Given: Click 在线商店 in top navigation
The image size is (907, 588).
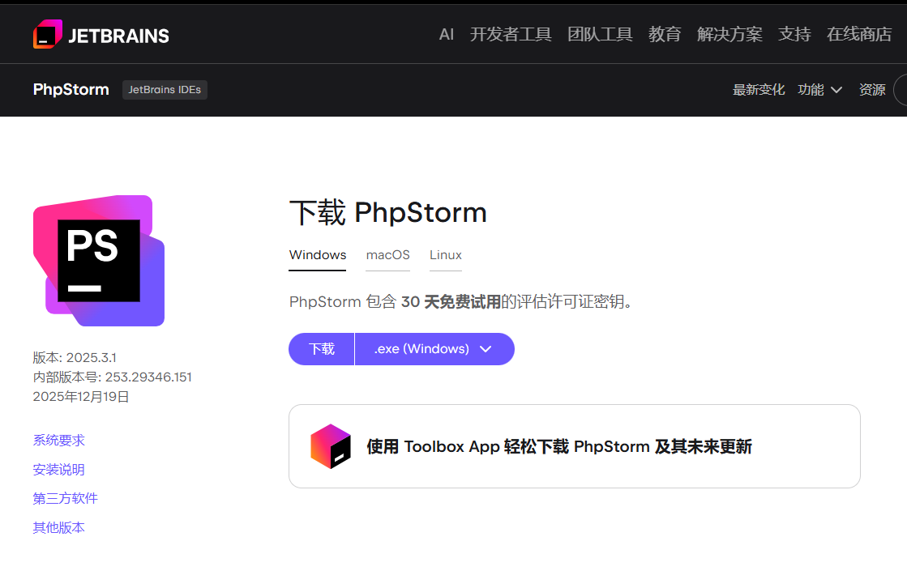Looking at the screenshot, I should pos(859,34).
